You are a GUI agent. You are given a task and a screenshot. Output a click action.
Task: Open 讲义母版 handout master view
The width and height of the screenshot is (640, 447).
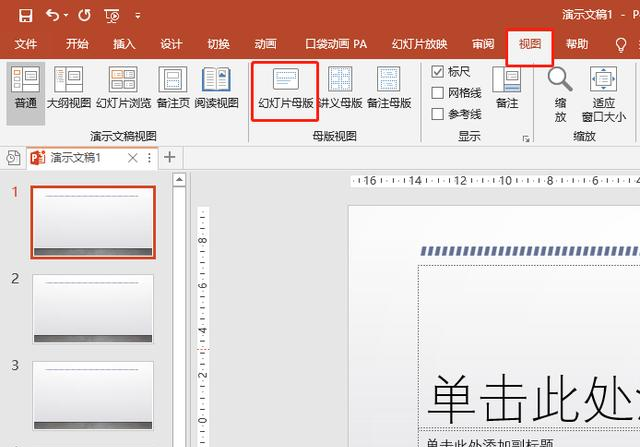point(340,88)
